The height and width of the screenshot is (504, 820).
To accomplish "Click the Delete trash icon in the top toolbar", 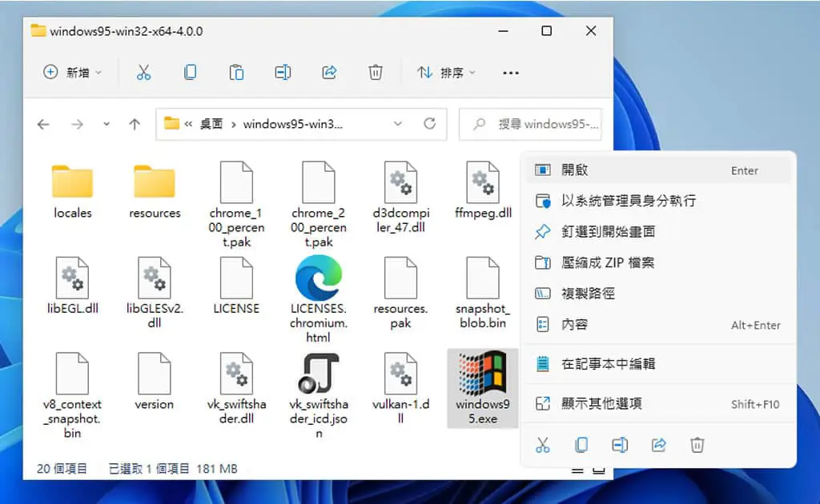I will coord(376,72).
